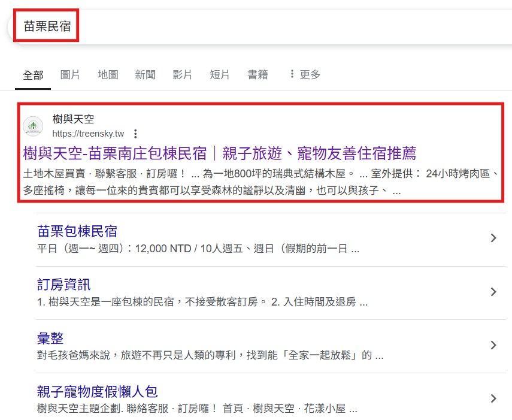Expand the 彙整 sitelink arrow
The height and width of the screenshot is (420, 512).
[493, 345]
